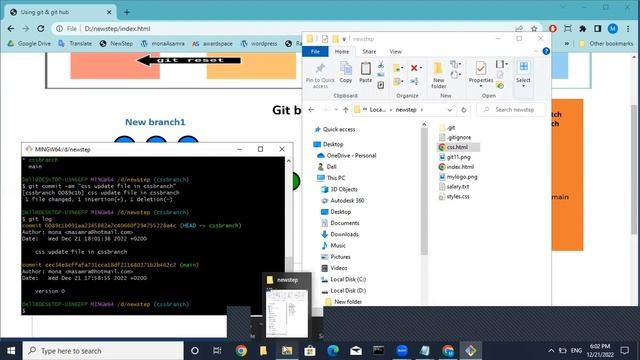Click the navigation pane scrollbar in Explorer
The height and width of the screenshot is (360, 640).
click(x=424, y=190)
